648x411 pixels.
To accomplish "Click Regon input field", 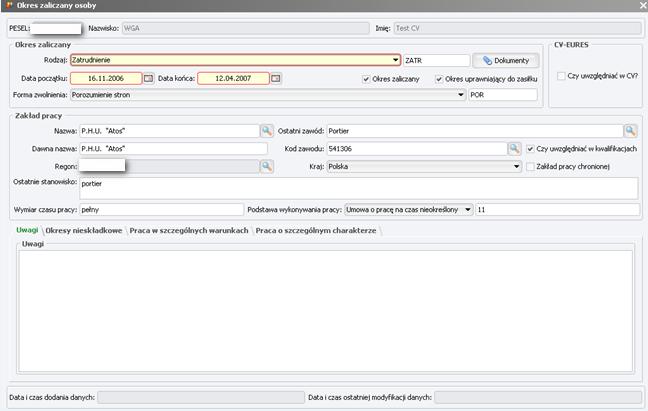I will pyautogui.click(x=169, y=166).
